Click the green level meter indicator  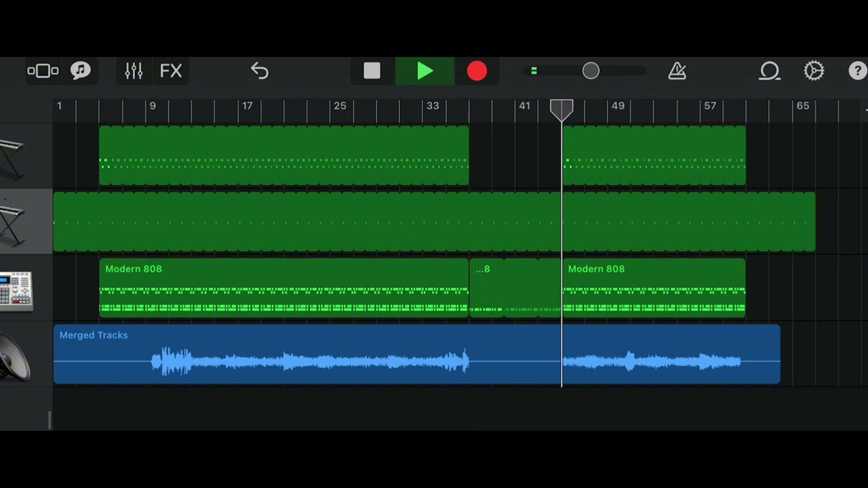coord(534,71)
